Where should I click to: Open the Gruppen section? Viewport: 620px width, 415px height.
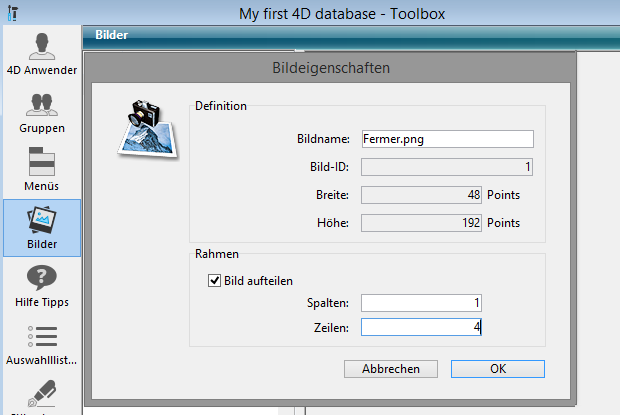pos(42,113)
